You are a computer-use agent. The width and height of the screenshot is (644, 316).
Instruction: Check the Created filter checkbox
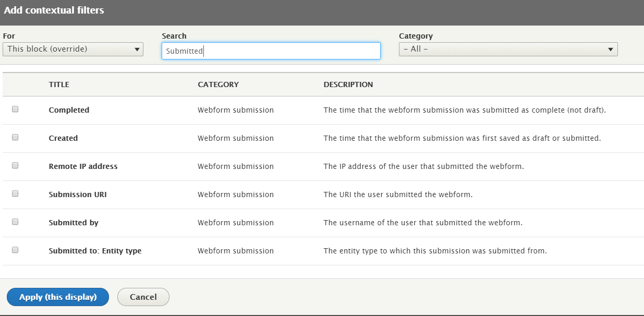point(15,137)
